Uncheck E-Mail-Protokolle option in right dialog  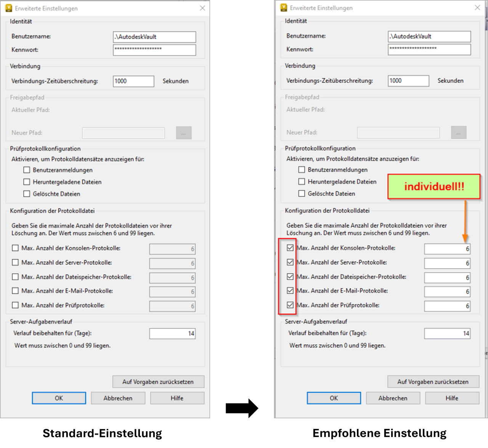coord(290,291)
